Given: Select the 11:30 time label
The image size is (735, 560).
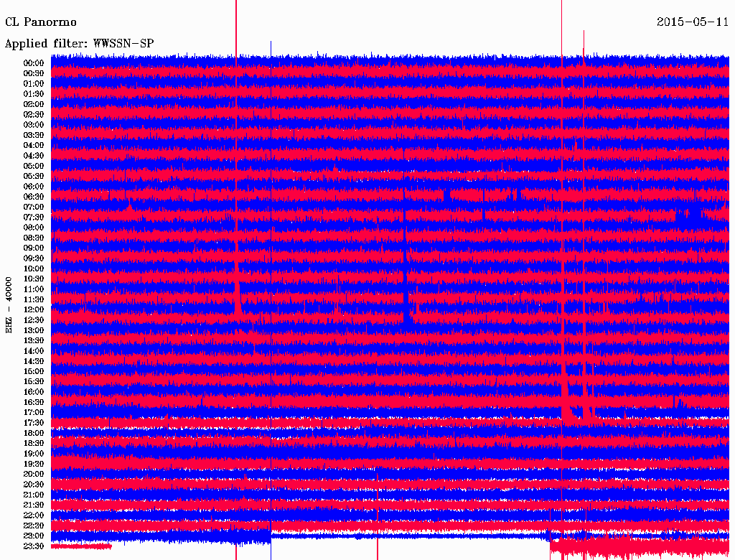Looking at the screenshot, I should coord(34,299).
